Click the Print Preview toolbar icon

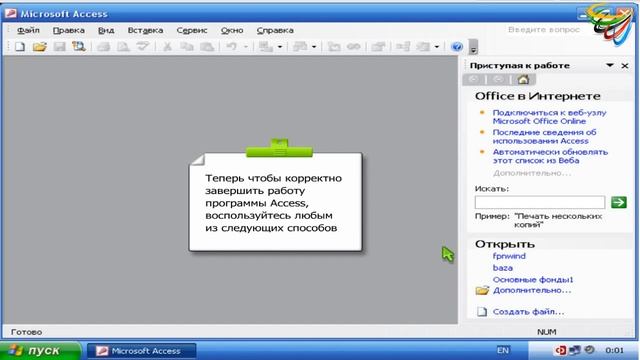(123, 47)
